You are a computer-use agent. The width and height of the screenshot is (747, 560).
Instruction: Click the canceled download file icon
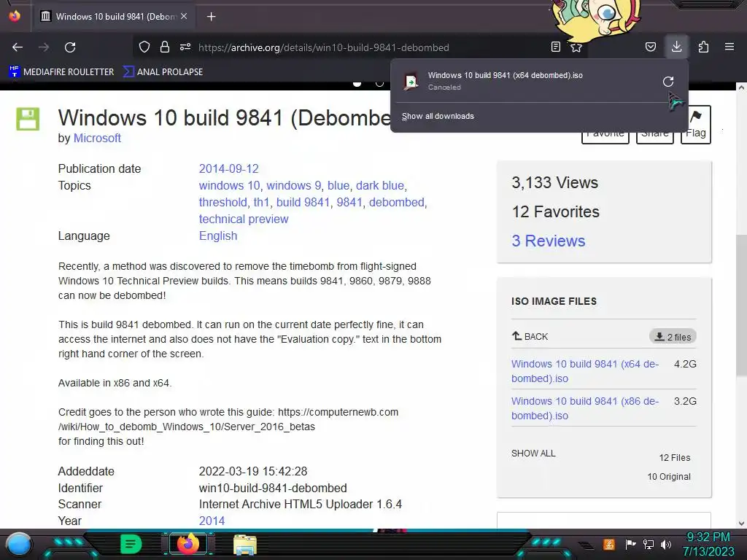click(411, 82)
